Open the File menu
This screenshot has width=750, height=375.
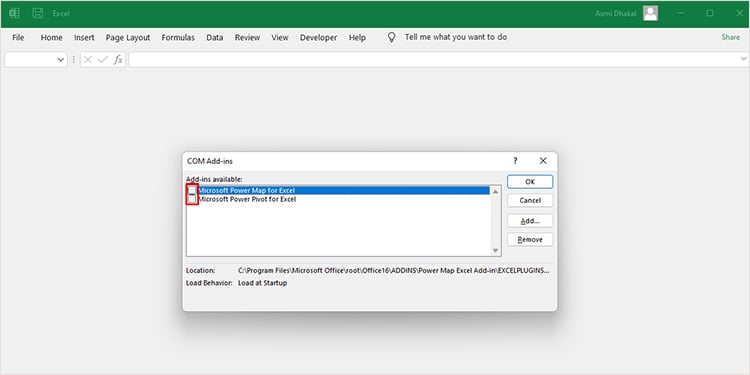click(x=18, y=37)
